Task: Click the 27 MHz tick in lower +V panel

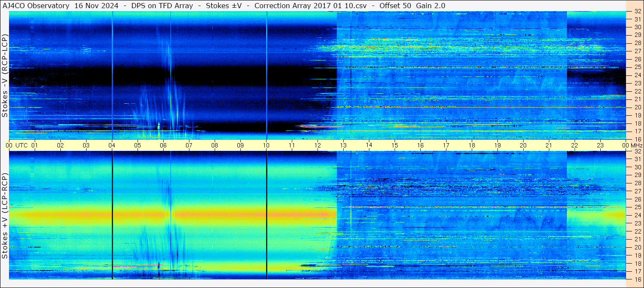Action: [x=638, y=191]
